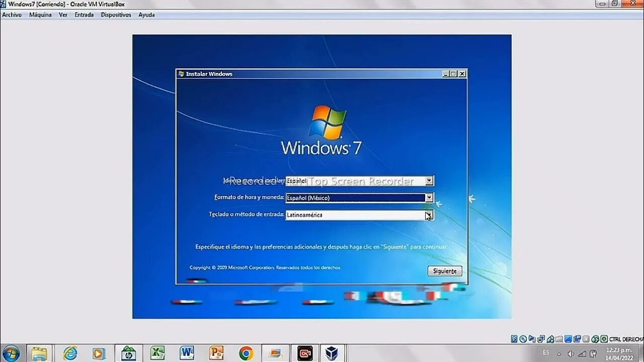Image resolution: width=644 pixels, height=362 pixels.
Task: Open the Máquina menu
Action: (40, 15)
